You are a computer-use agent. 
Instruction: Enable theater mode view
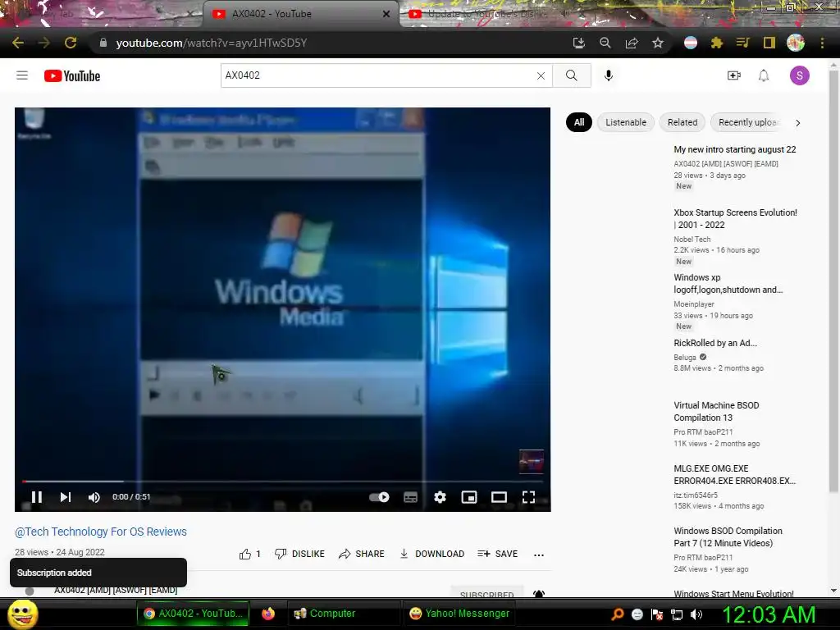(499, 497)
